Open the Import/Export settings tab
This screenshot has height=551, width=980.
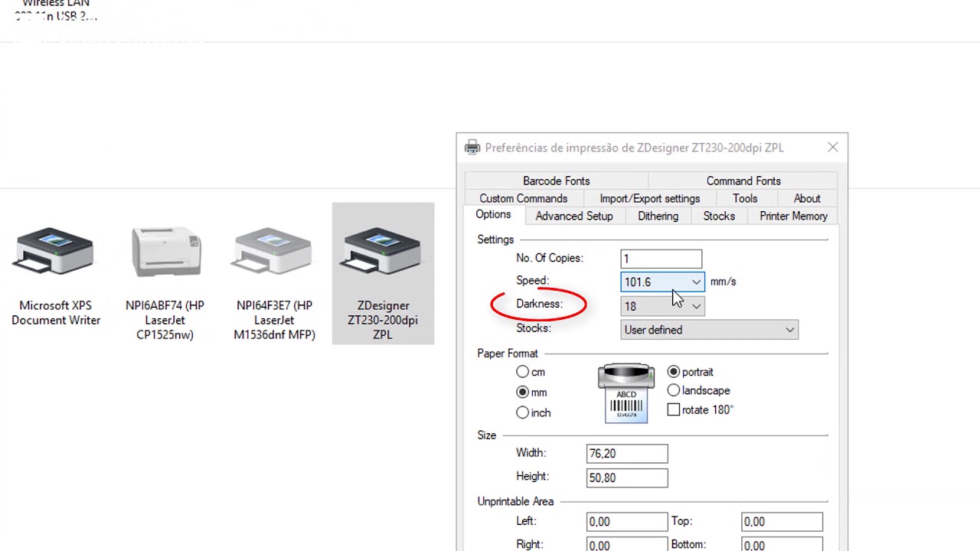[x=650, y=198]
